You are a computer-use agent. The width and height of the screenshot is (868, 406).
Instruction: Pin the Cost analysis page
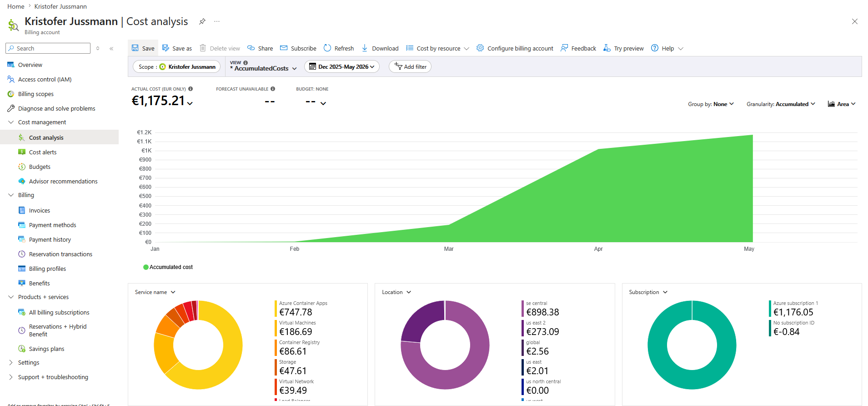[202, 21]
